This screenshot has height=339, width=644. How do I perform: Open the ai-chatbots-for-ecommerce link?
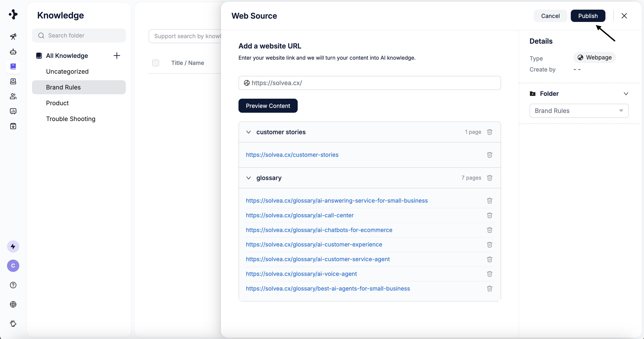[319, 230]
